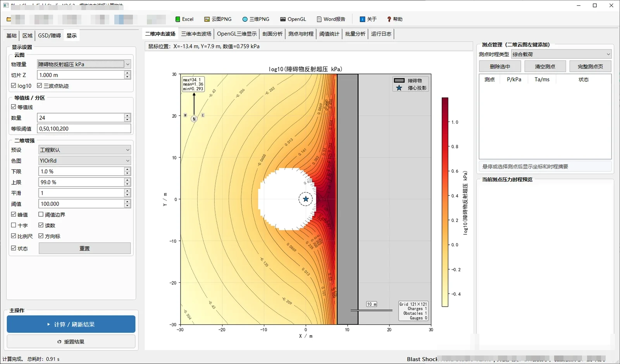The height and width of the screenshot is (364, 620).
Task: Open the GSD/障碍 tab
Action: click(50, 36)
